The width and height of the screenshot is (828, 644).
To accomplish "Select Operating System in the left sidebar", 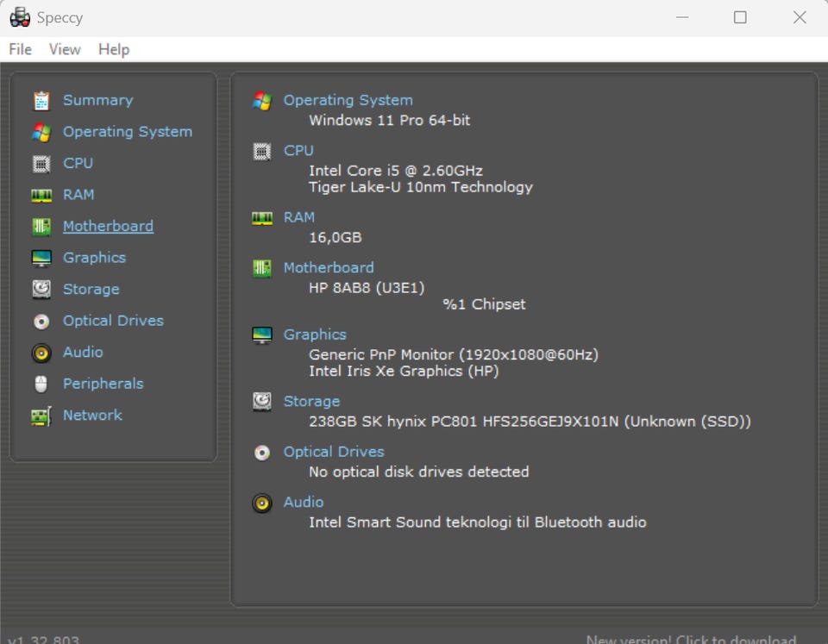I will (x=127, y=132).
